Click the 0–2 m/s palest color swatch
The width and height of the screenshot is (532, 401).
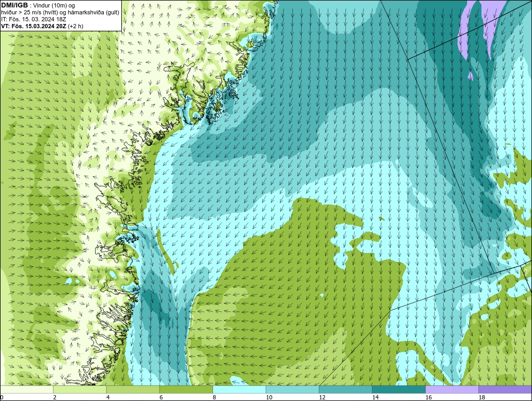tap(27, 389)
